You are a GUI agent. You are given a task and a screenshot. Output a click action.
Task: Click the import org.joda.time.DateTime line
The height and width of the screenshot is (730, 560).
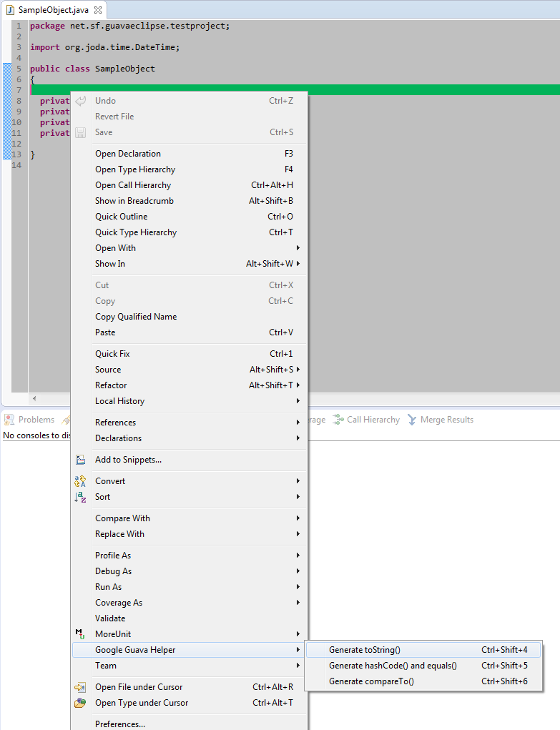click(105, 47)
